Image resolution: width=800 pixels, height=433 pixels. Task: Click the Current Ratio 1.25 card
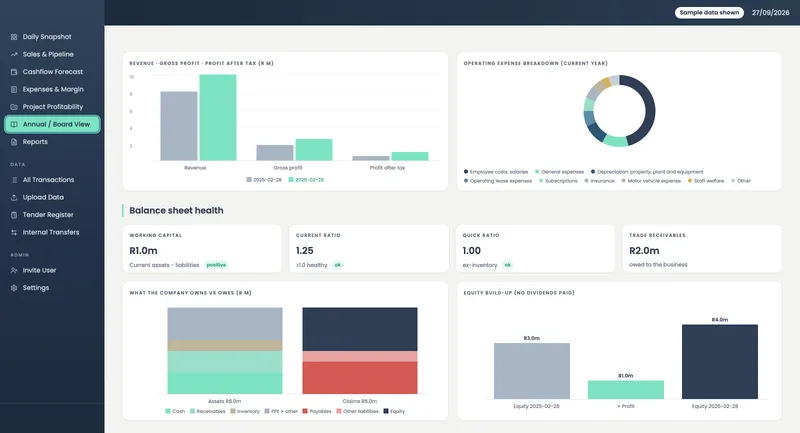[368, 249]
